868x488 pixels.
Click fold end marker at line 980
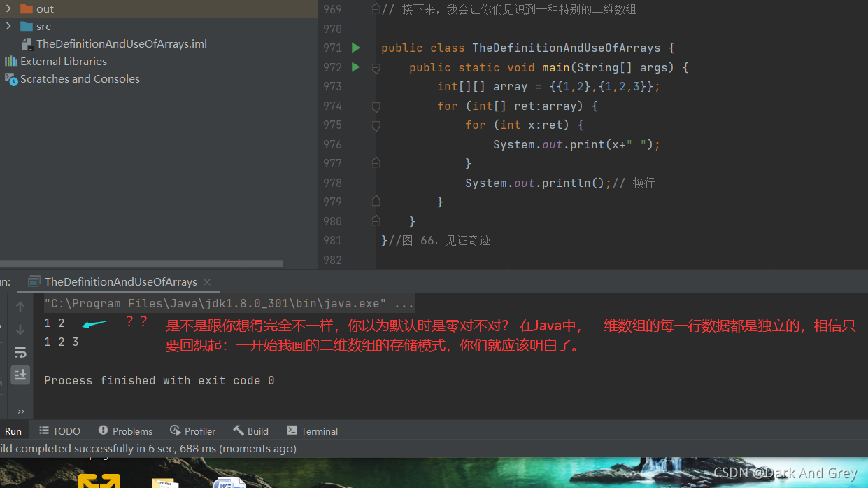coord(376,221)
